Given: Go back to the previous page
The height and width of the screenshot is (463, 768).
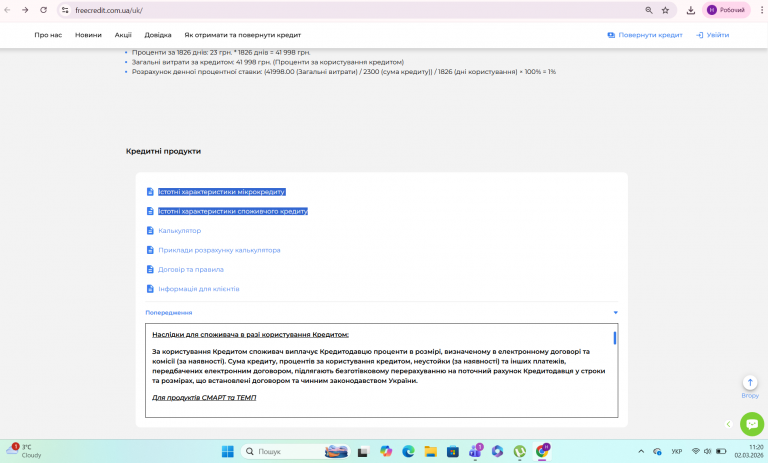Looking at the screenshot, I should [7, 10].
